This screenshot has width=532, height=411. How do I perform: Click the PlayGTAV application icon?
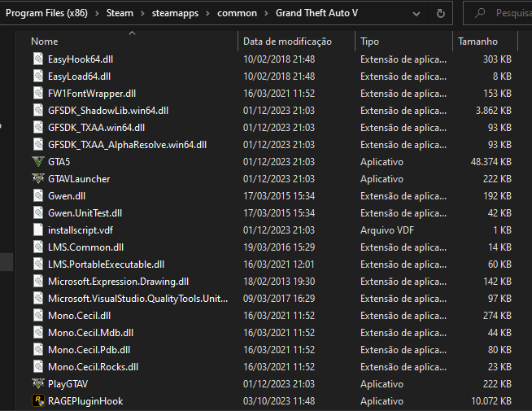coord(38,383)
